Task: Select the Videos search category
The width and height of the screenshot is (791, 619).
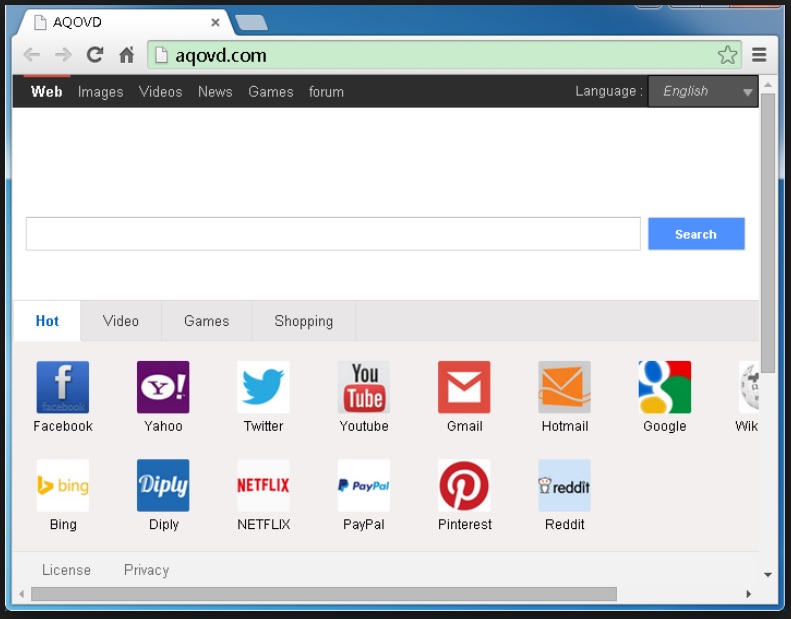Action: (x=160, y=92)
